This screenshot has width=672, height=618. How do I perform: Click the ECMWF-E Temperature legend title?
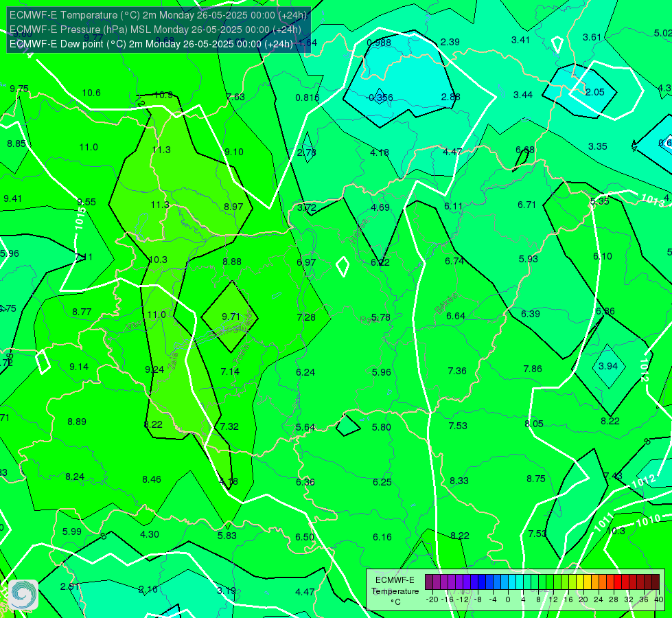(395, 591)
